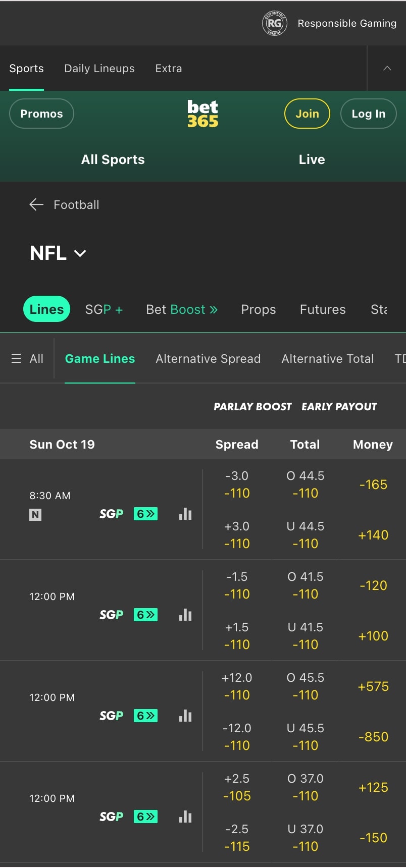Click SGP 6 boost badge on +12.0 spread game

point(145,716)
